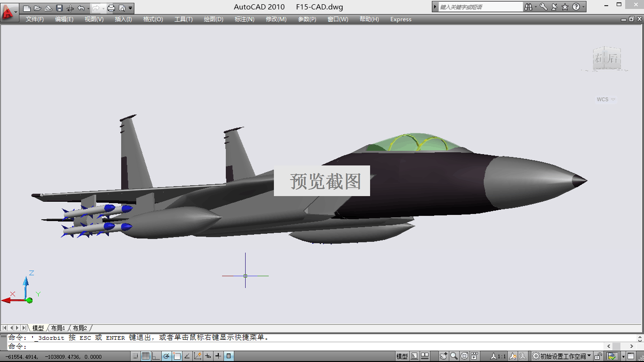Switch to the 模型 tab

point(38,328)
